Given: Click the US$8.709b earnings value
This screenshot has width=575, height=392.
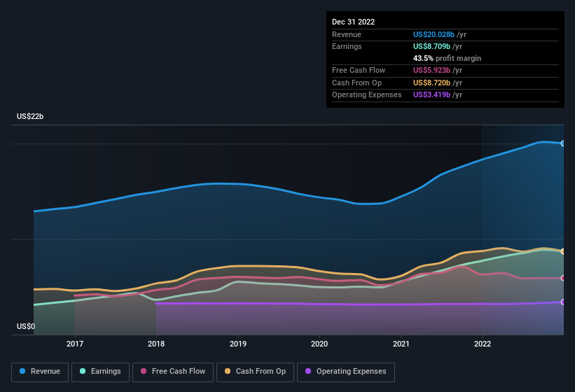Looking at the screenshot, I should coord(431,46).
